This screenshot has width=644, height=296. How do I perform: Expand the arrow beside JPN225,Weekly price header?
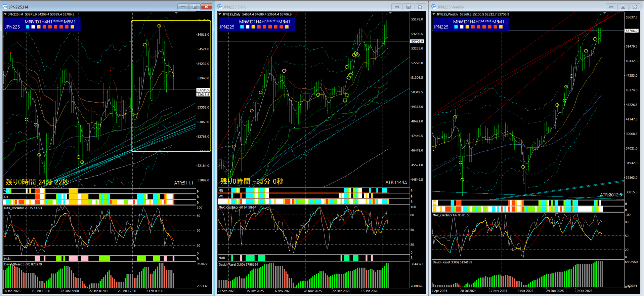coord(434,14)
